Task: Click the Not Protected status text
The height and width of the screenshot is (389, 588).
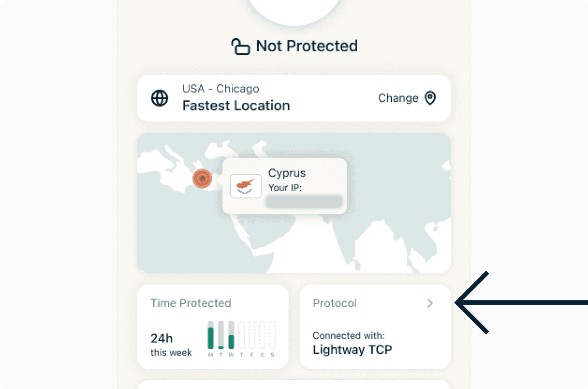Action: tap(307, 46)
